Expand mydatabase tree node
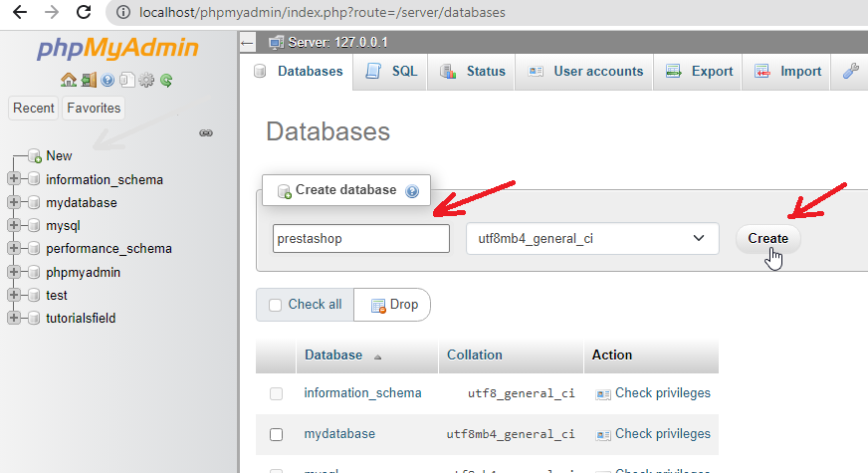 (x=14, y=202)
